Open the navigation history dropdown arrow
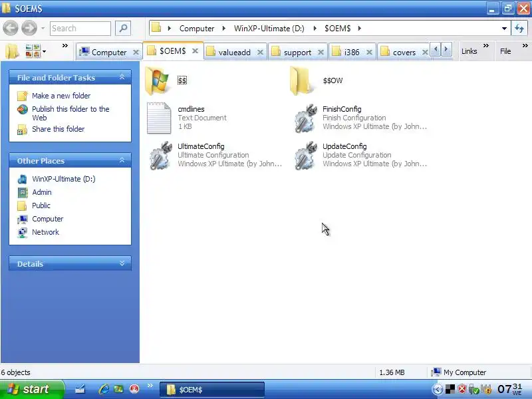Viewport: 532px width, 399px height. pyautogui.click(x=43, y=28)
